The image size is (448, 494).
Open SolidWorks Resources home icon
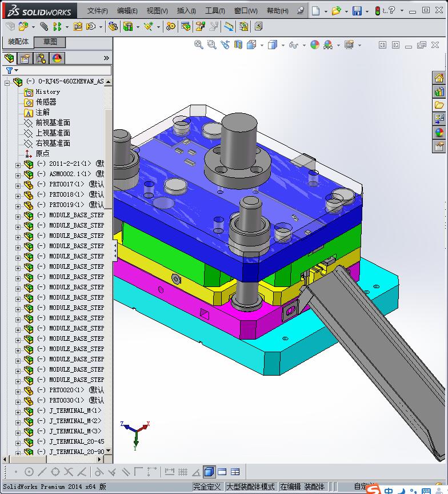click(x=439, y=78)
